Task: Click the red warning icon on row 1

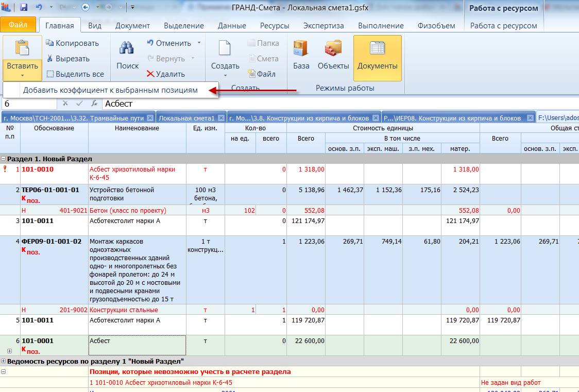Action: click(x=5, y=169)
